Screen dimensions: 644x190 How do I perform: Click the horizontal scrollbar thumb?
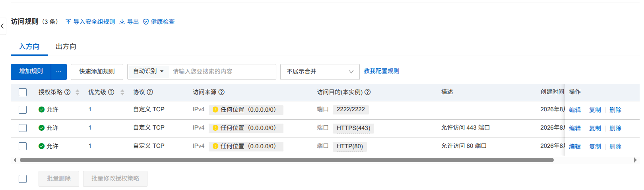[x=287, y=160]
